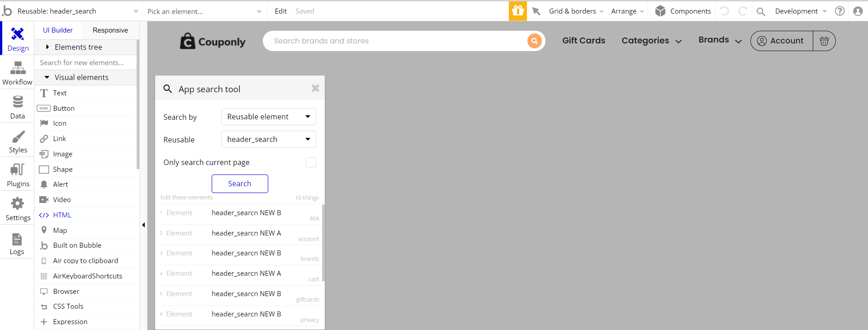Select the Link element
The height and width of the screenshot is (330, 868).
[x=86, y=139]
